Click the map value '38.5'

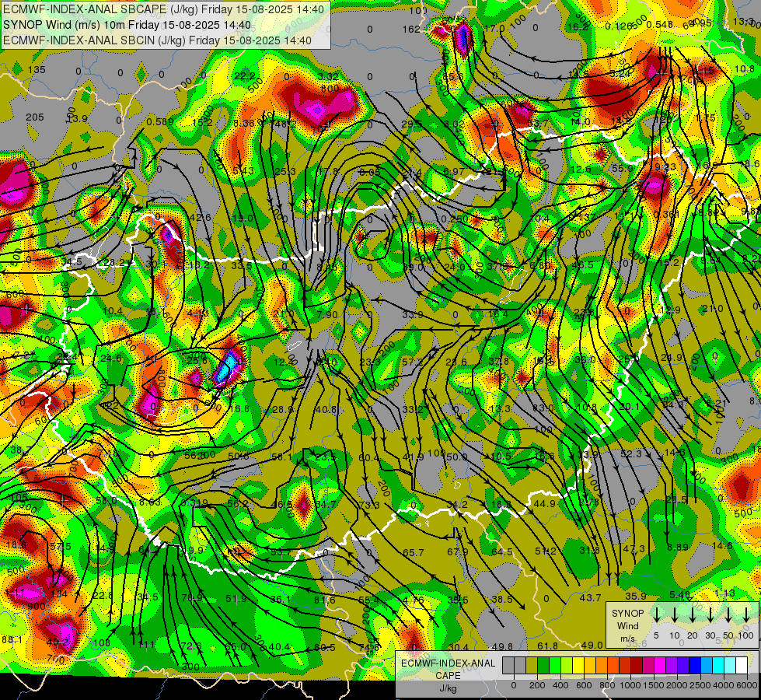[x=502, y=599]
